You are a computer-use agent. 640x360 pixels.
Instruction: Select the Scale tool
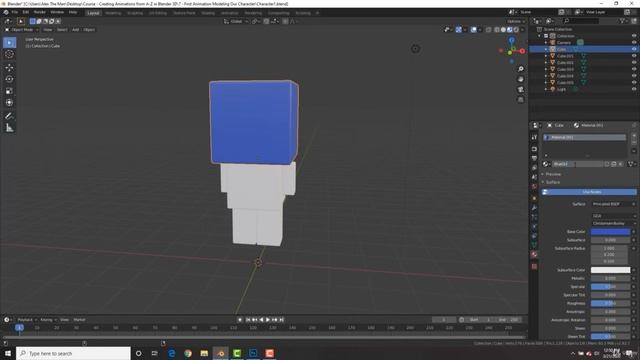[9, 91]
